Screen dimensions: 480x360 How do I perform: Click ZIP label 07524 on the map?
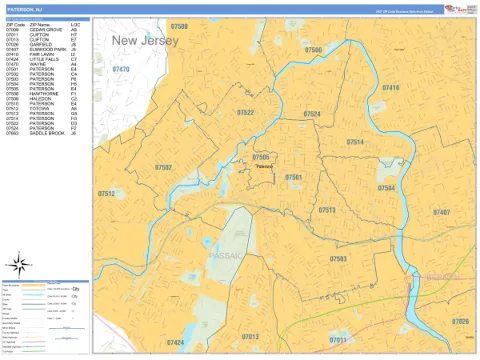(312, 114)
